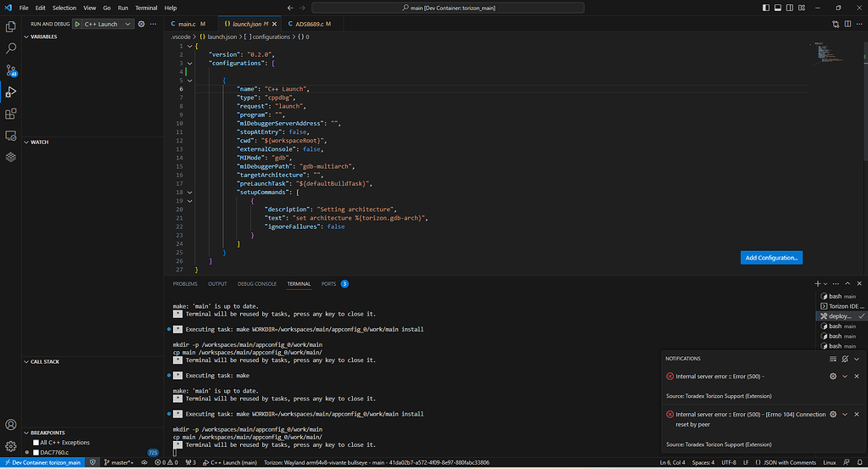Open the Terminal menu
Image resolution: width=868 pixels, height=469 pixels.
pyautogui.click(x=146, y=8)
